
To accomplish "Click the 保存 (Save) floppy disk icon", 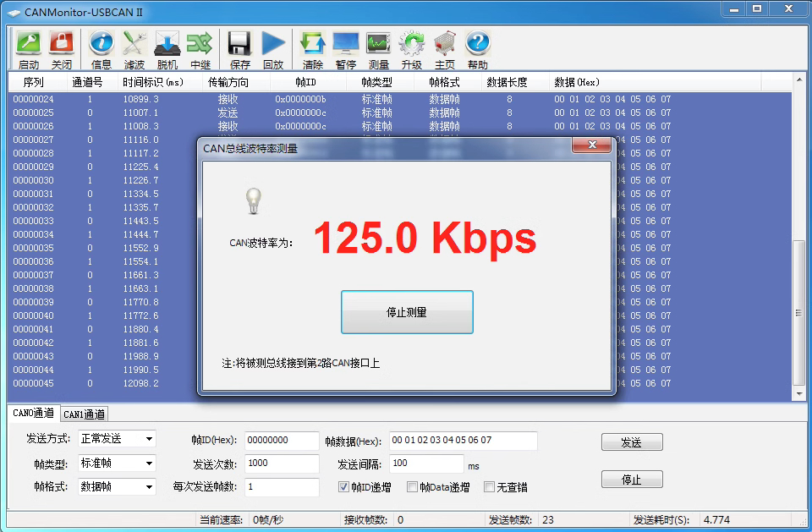I will coord(240,47).
